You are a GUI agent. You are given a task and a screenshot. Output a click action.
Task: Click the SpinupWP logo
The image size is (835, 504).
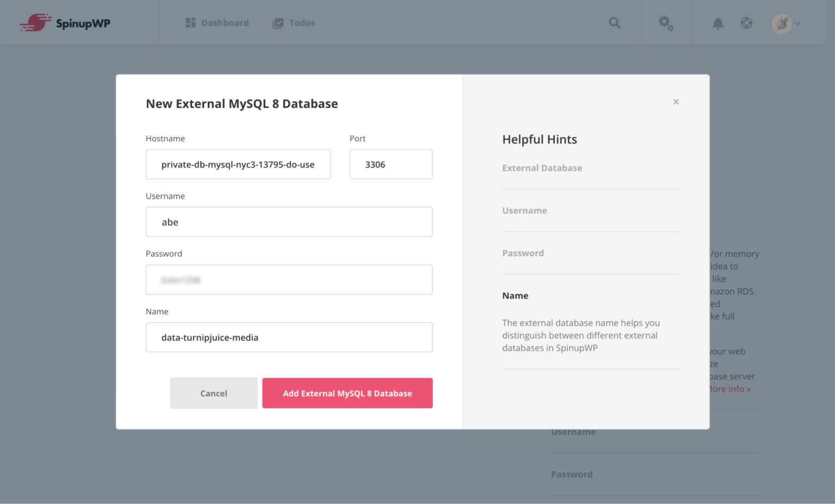tap(64, 23)
